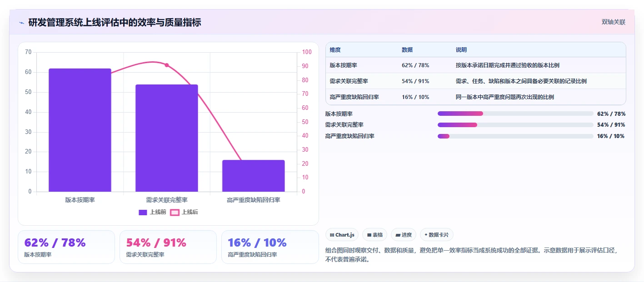The height and width of the screenshot is (282, 644).
Task: Click the 需求关联完整率 caption in the pink stat card
Action: pyautogui.click(x=145, y=255)
